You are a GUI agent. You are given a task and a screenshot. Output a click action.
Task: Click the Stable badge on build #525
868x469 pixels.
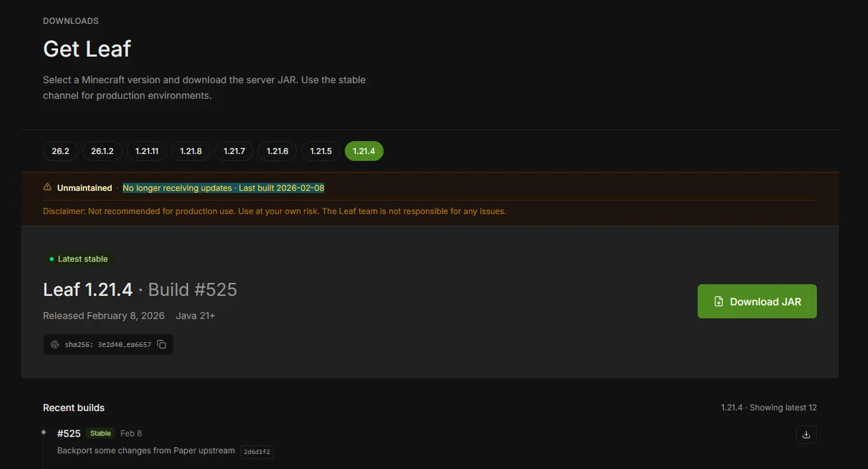[100, 434]
